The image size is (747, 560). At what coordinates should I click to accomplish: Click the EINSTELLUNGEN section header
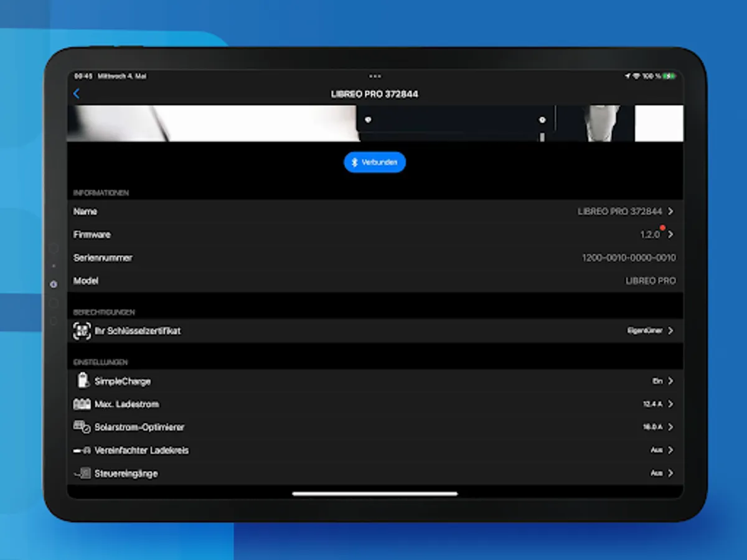(x=100, y=362)
